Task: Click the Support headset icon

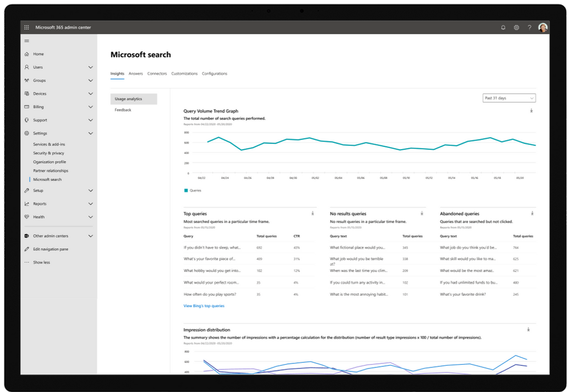Action: pyautogui.click(x=27, y=120)
